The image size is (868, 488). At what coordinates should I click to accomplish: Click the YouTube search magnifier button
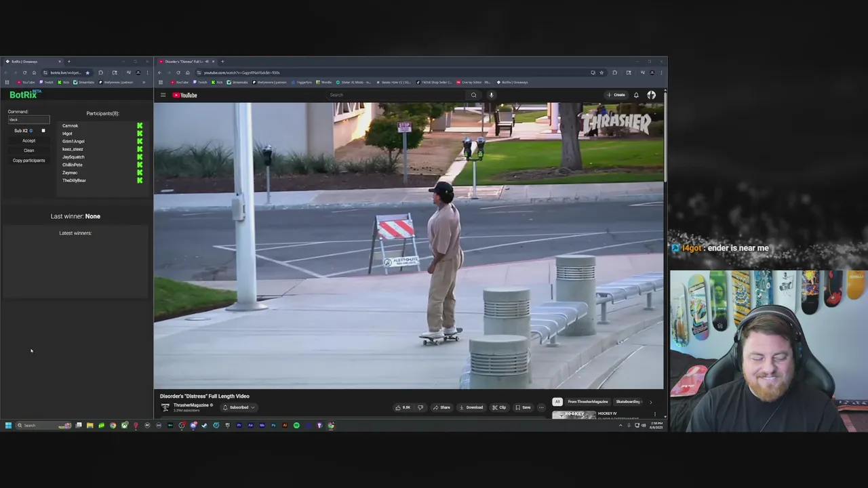click(474, 95)
